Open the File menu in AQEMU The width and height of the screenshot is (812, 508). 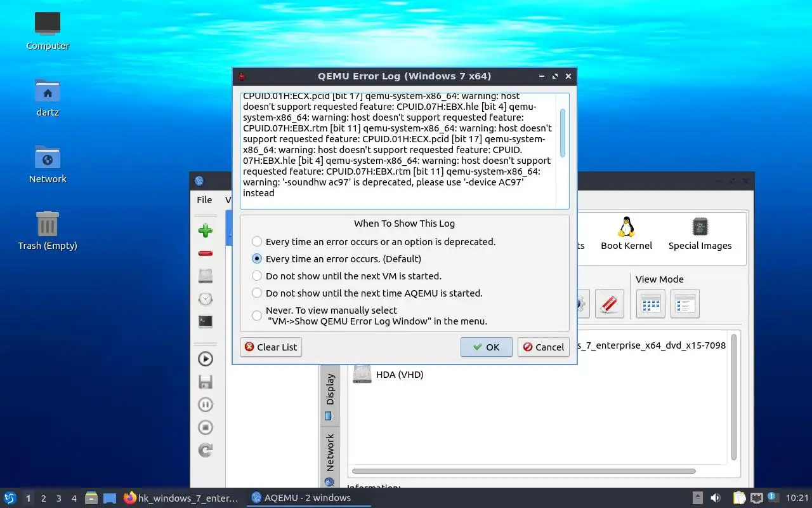click(x=204, y=199)
